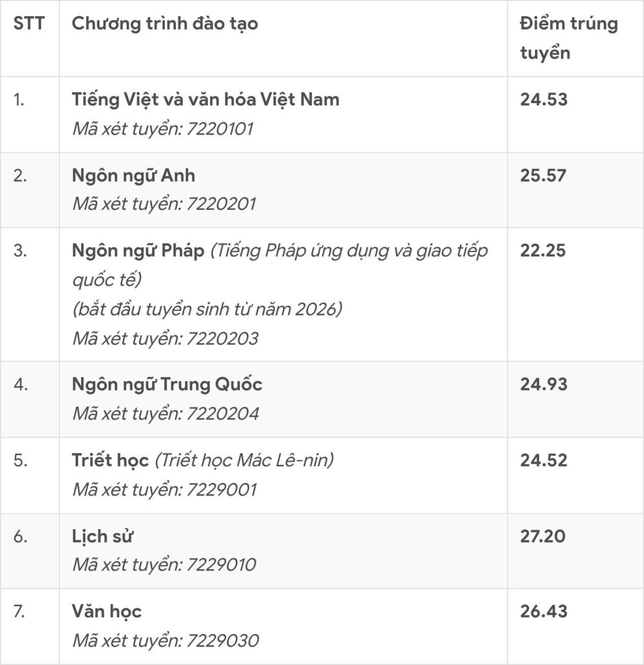Viewport: 644px width, 665px height.
Task: Select the Văn học program name
Action: click(106, 612)
